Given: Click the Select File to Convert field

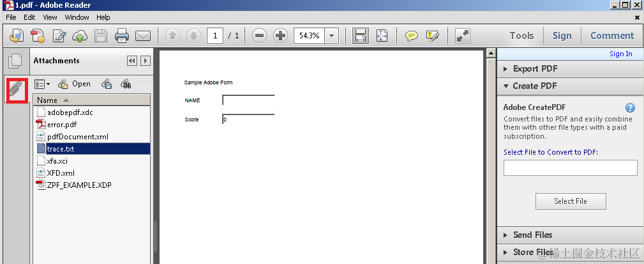Looking at the screenshot, I should point(571,167).
